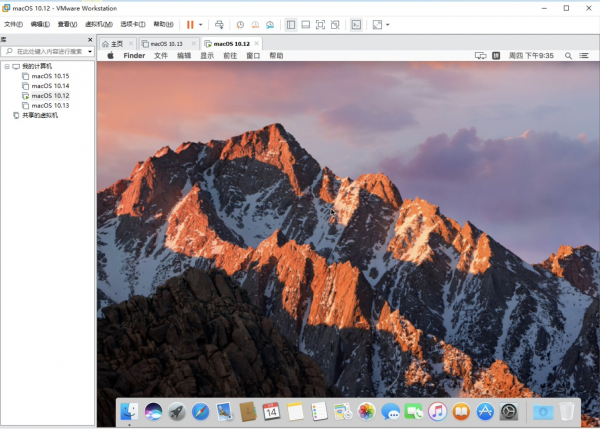The height and width of the screenshot is (429, 600).
Task: Open the power button dropdown arrow
Action: tap(201, 24)
